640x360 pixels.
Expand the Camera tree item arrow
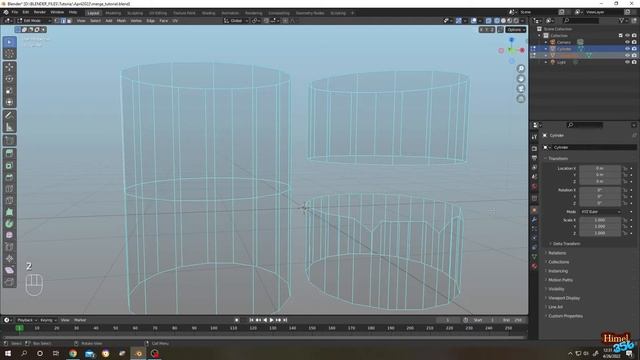[x=546, y=42]
